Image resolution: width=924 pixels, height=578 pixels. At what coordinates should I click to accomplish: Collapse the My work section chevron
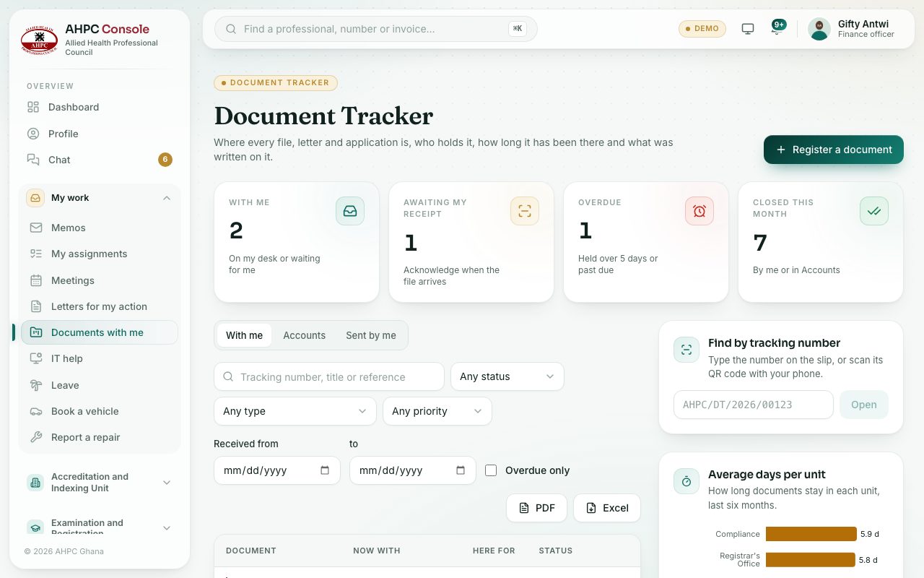click(x=167, y=198)
